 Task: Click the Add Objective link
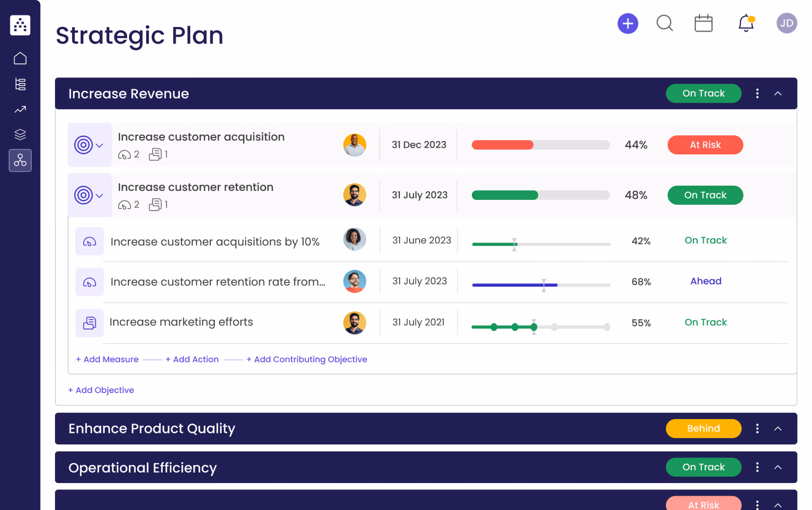point(101,390)
